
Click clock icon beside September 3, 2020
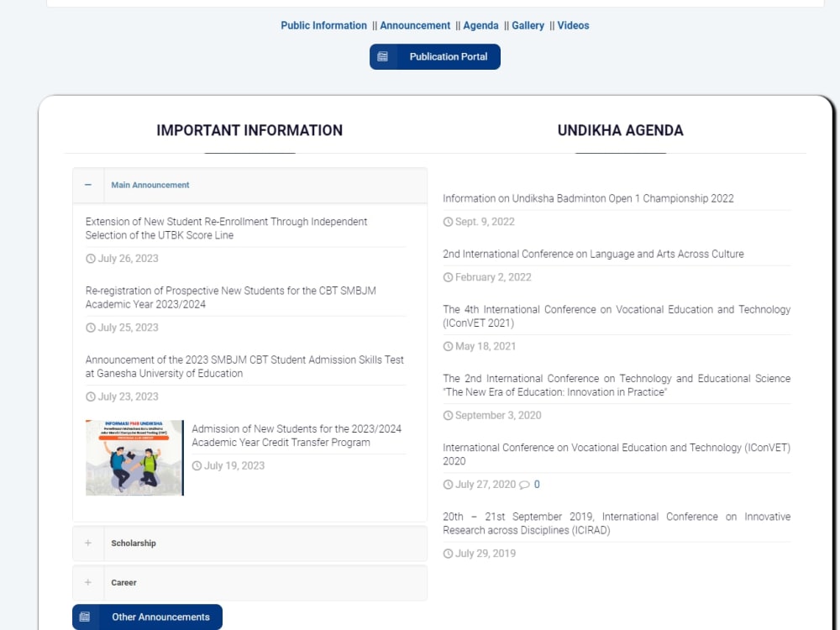pos(448,416)
